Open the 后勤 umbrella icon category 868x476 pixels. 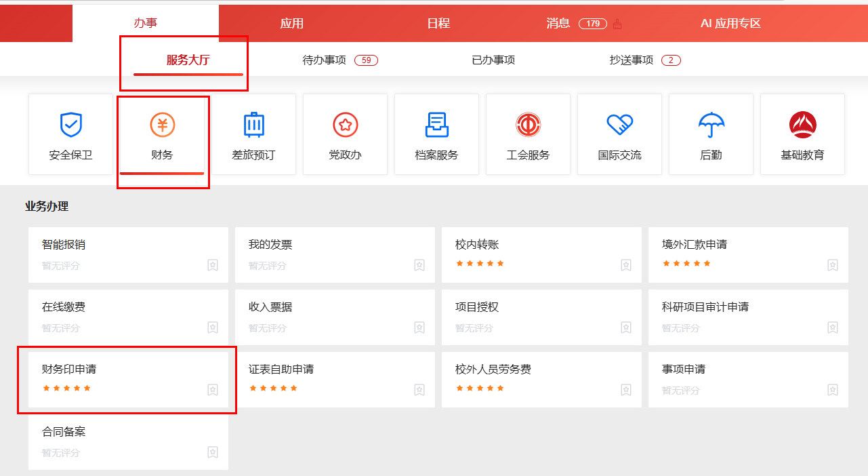pyautogui.click(x=711, y=125)
